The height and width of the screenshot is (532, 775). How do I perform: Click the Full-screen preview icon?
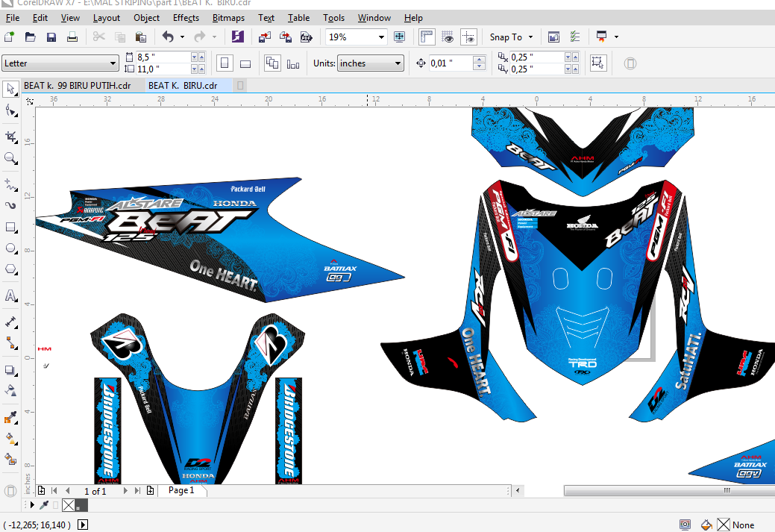[399, 37]
